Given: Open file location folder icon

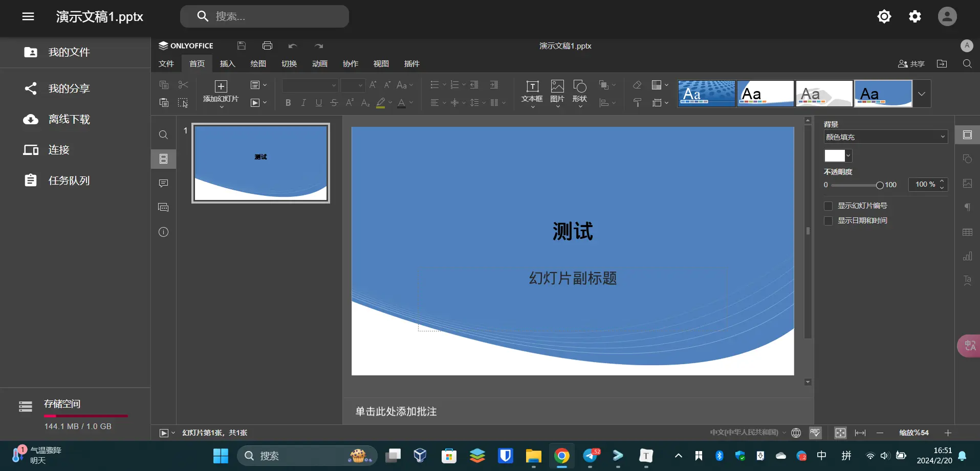Looking at the screenshot, I should pos(942,64).
